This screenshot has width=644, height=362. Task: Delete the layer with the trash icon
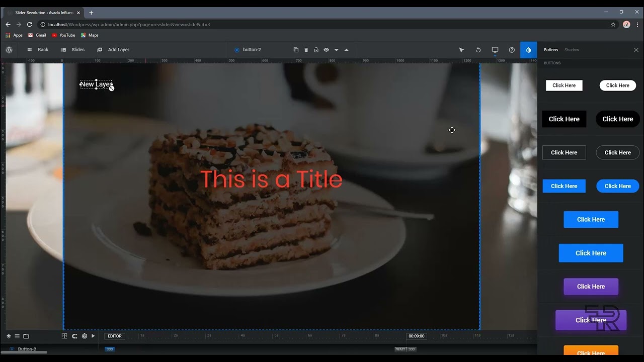[x=306, y=50]
